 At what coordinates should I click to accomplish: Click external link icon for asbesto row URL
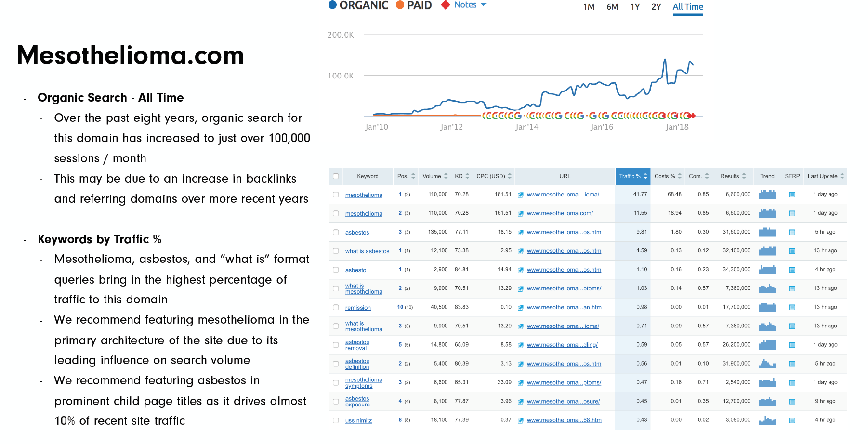point(521,270)
